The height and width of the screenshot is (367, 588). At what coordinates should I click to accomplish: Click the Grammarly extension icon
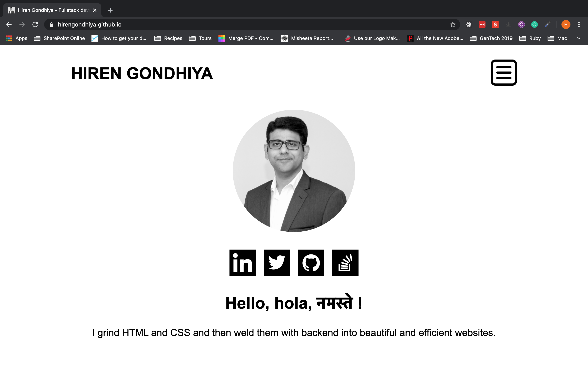coord(534,24)
